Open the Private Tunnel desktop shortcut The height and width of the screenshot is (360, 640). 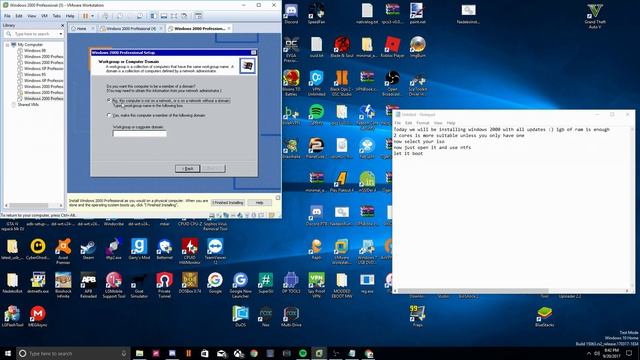click(x=164, y=285)
